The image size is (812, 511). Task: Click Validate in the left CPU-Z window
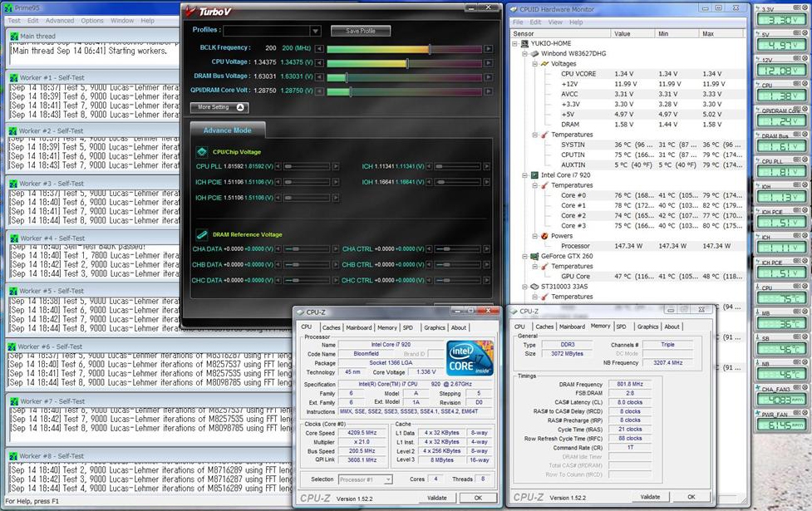(436, 498)
